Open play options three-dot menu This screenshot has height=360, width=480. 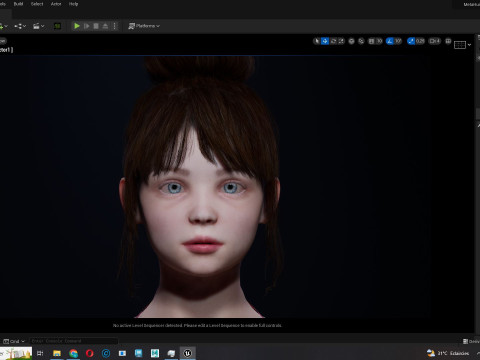[115, 26]
